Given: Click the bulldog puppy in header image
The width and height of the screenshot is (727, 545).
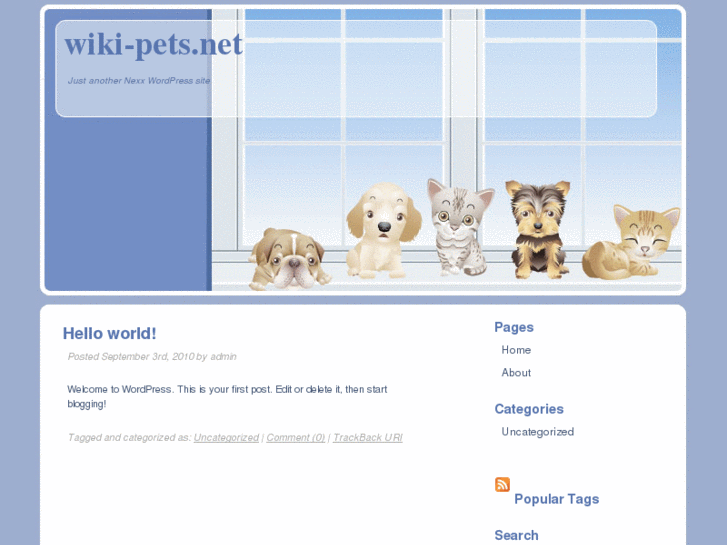Looking at the screenshot, I should point(289,259).
